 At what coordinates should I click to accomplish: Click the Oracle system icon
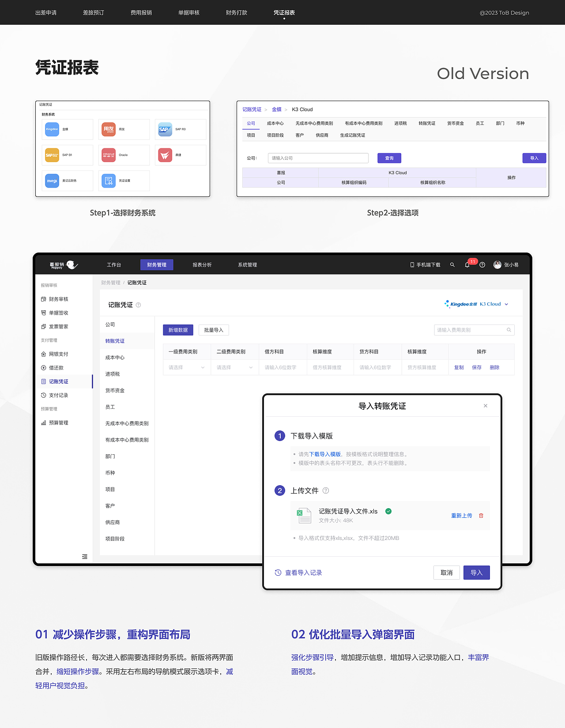pos(109,155)
